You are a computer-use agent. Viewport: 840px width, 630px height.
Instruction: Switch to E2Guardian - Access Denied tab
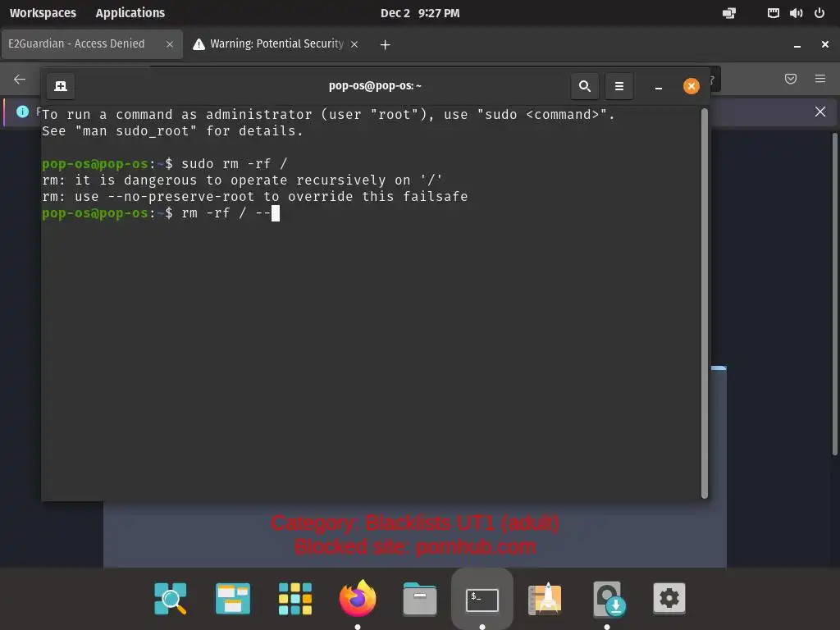point(92,44)
